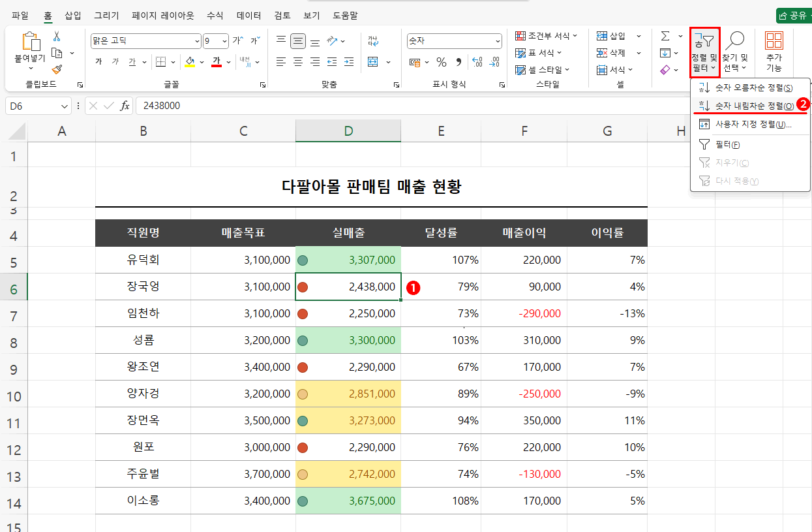Select column D header

click(x=348, y=131)
